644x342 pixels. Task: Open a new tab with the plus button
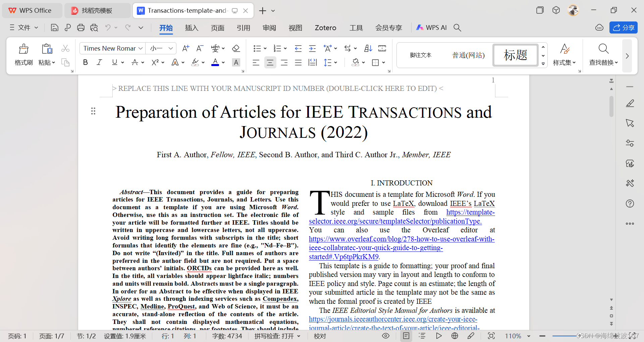pyautogui.click(x=263, y=11)
